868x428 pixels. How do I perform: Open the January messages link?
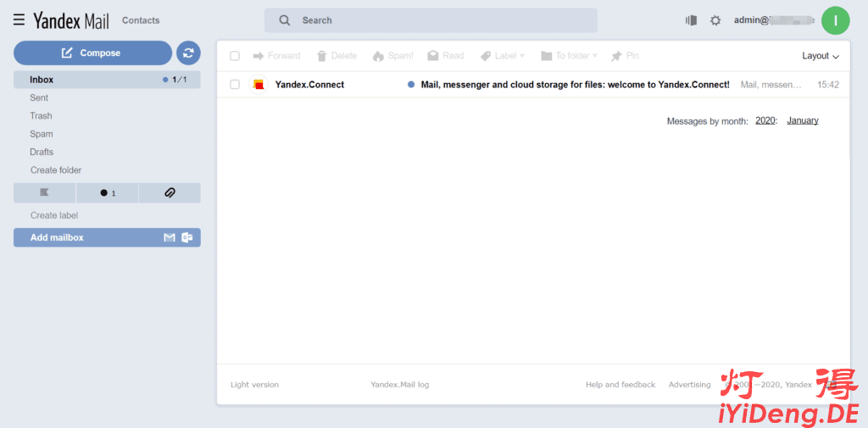[802, 120]
